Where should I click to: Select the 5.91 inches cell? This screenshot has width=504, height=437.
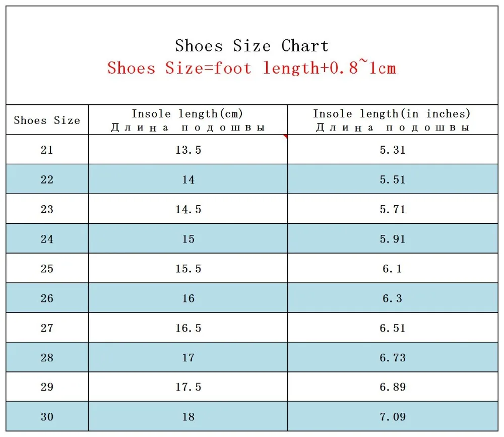[393, 238]
